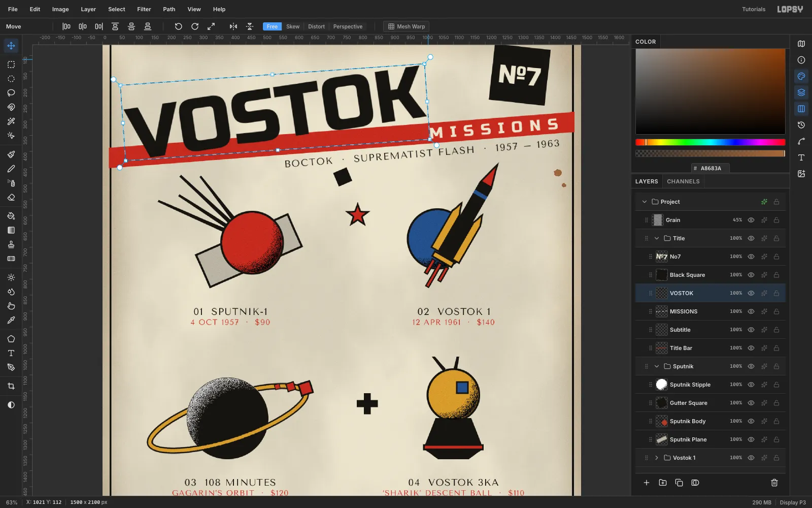Choose Perspective transform mode
Screen dimensions: 812x508
348,26
